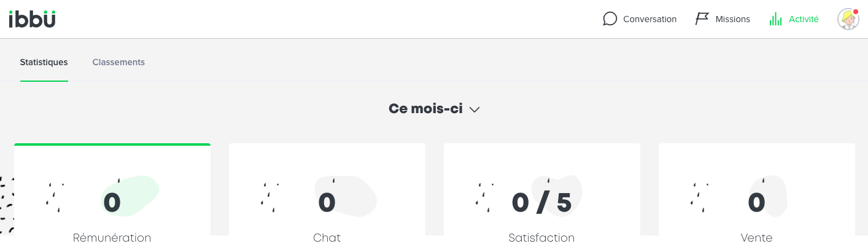
Task: Click the green Activité bar chart icon
Action: point(775,19)
